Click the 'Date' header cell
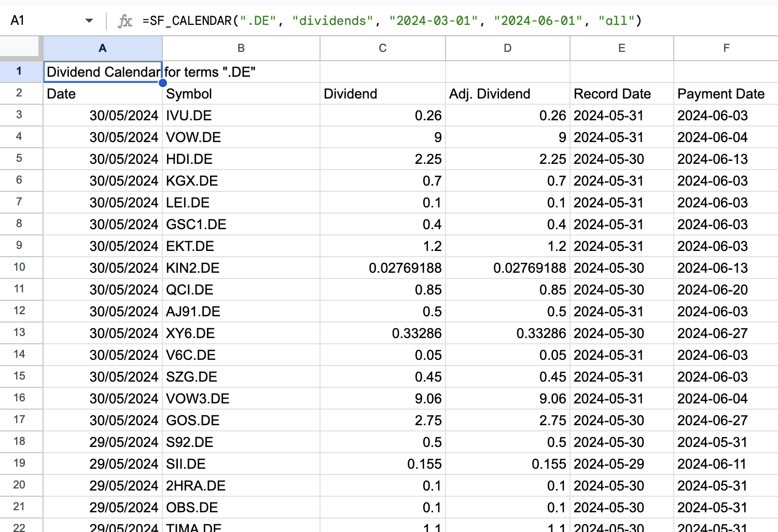The image size is (778, 532). pos(103,94)
